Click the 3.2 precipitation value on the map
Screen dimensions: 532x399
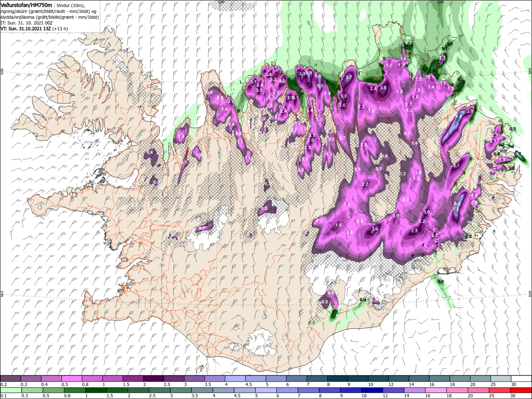[273, 79]
